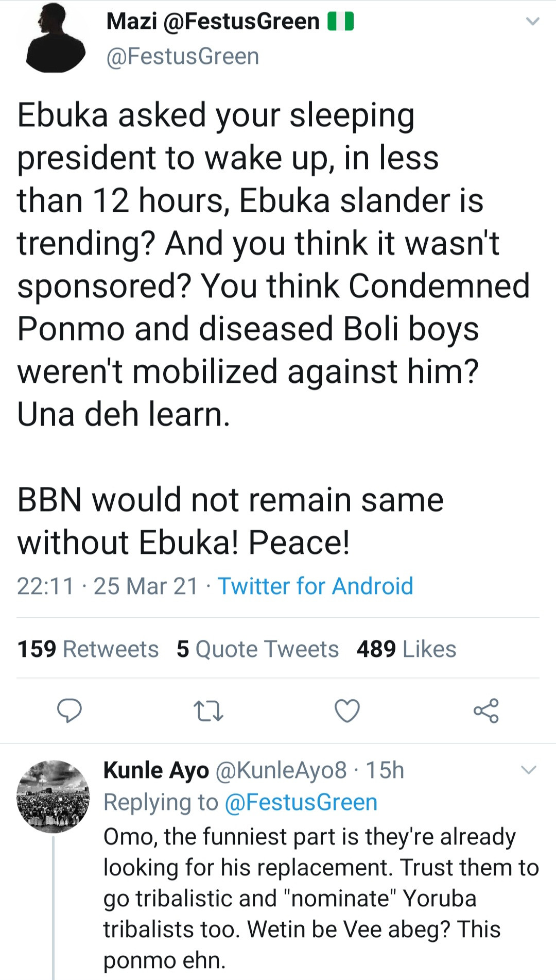Screen dimensions: 556x980
Task: Open Kunle Ayo's profile avatar
Action: pyautogui.click(x=53, y=796)
